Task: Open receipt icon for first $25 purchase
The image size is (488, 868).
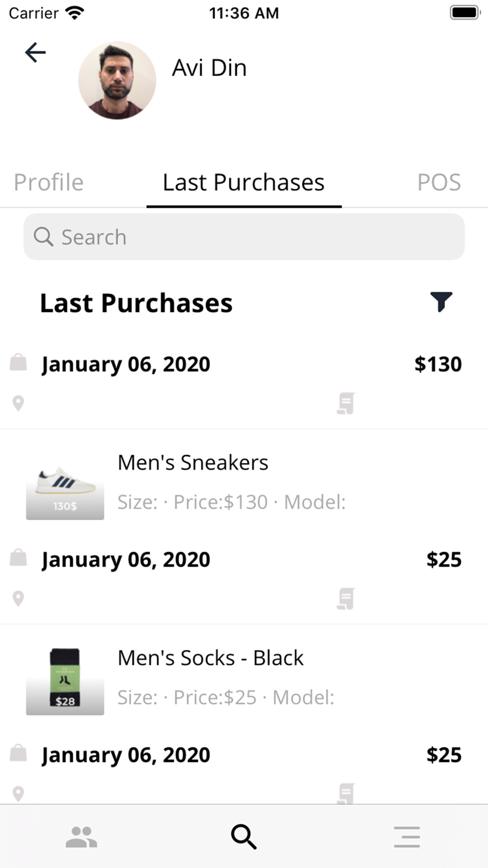Action: tap(346, 599)
